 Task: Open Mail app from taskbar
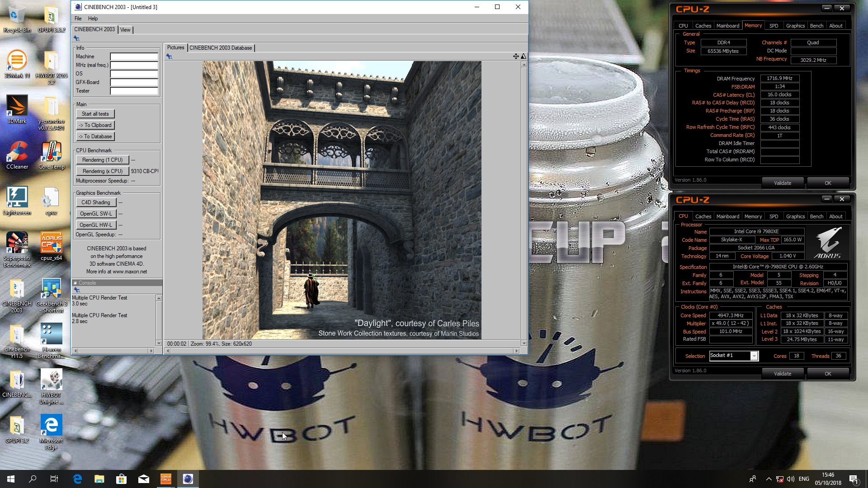[x=143, y=479]
